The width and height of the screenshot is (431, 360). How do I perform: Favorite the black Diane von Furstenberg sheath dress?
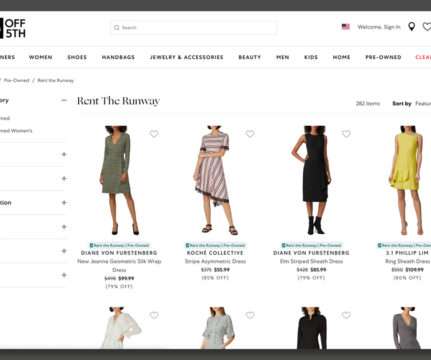[x=346, y=134]
